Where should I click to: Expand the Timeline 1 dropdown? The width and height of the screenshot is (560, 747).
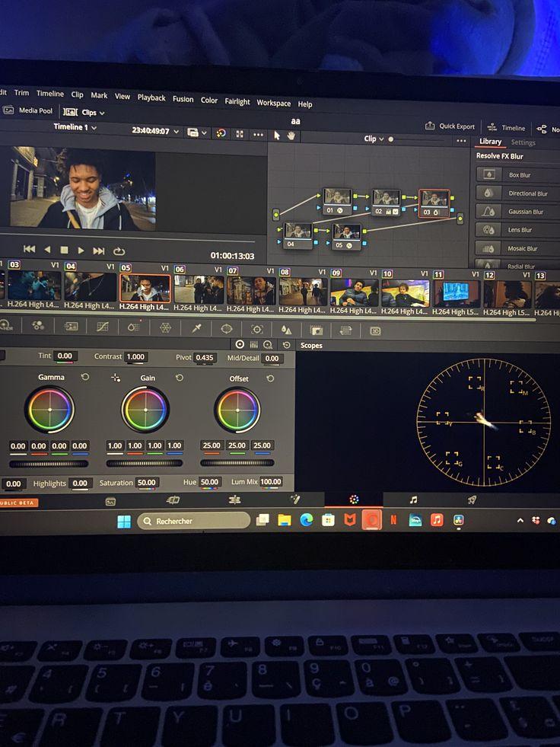[75, 127]
